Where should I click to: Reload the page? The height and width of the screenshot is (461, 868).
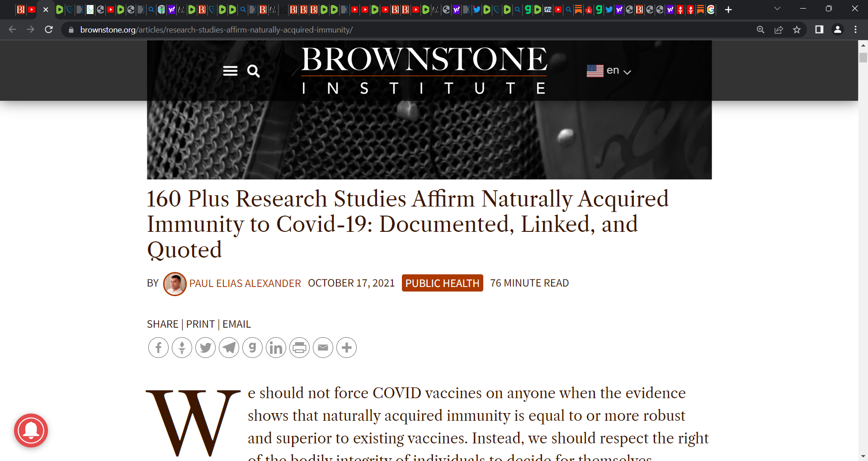(49, 29)
